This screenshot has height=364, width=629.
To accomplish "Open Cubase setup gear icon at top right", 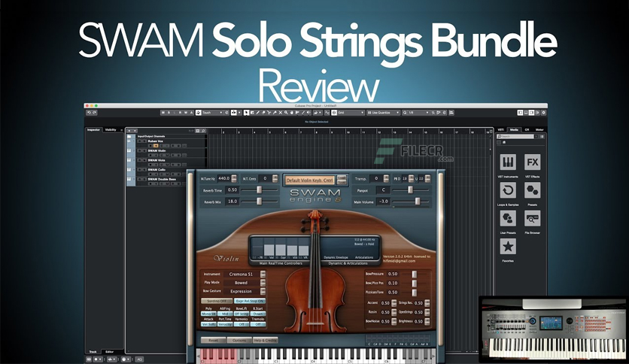I will 543,113.
